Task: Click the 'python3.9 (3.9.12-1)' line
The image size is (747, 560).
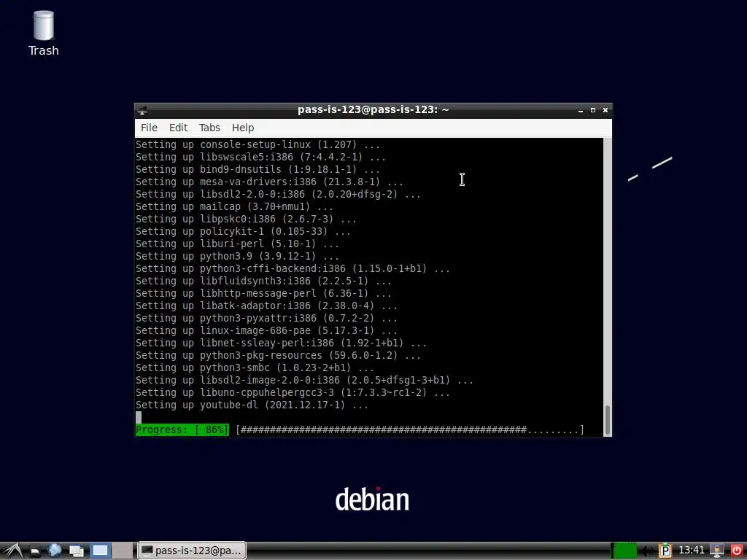Action: [237, 256]
